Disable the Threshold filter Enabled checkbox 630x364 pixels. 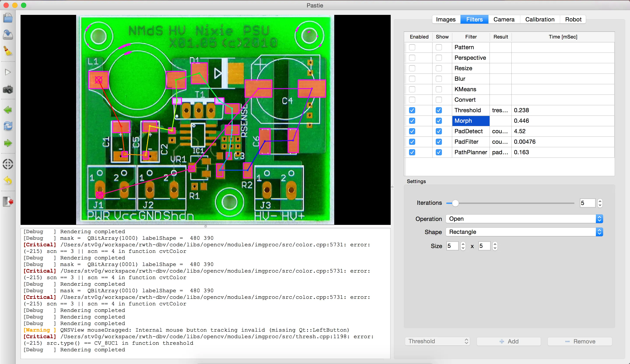pos(412,110)
